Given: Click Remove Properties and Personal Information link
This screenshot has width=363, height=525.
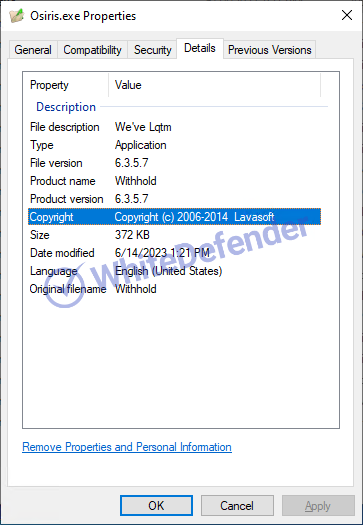Looking at the screenshot, I should pos(127,447).
